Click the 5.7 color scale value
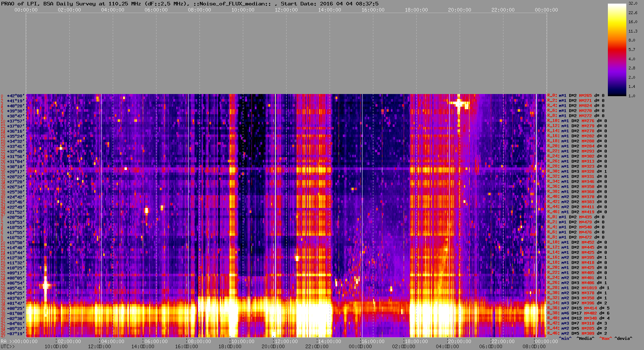Screen dimensions: 644x350 [632, 50]
